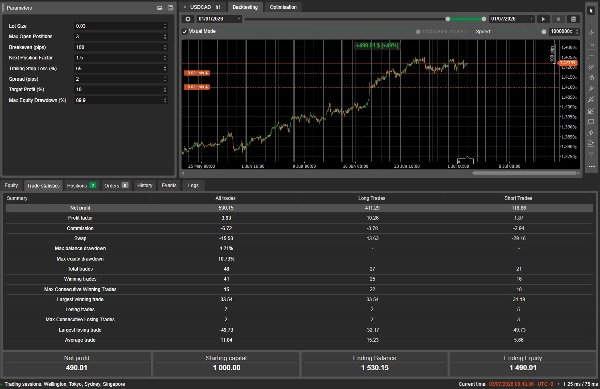Select the Commission statistics row
This screenshot has height=389, width=600.
tap(299, 228)
